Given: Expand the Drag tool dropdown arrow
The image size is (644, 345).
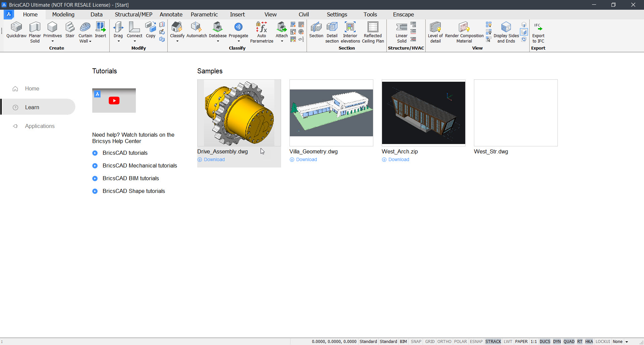Looking at the screenshot, I should tap(118, 41).
